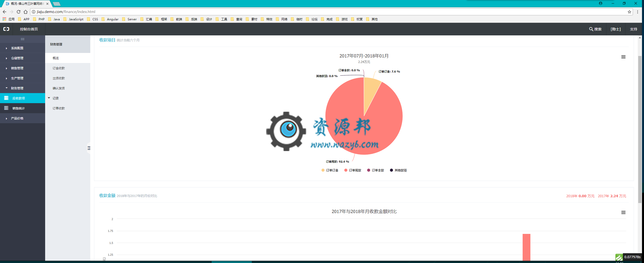644x263 pixels.
Task: Open 控制台首页 in the top bar
Action: (x=29, y=29)
